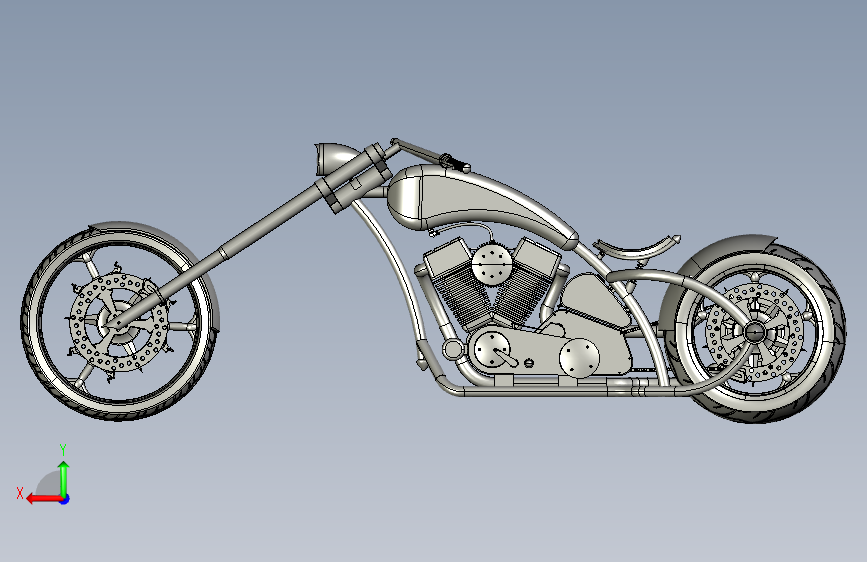The image size is (867, 562).
Task: Select the front brake disc
Action: coord(119,322)
